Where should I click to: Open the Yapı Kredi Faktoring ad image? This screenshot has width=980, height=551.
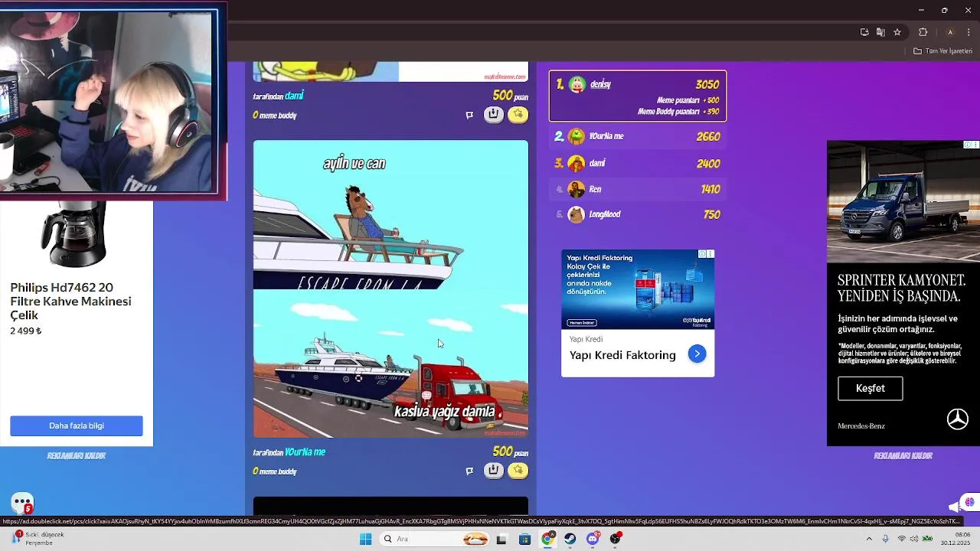pyautogui.click(x=638, y=289)
